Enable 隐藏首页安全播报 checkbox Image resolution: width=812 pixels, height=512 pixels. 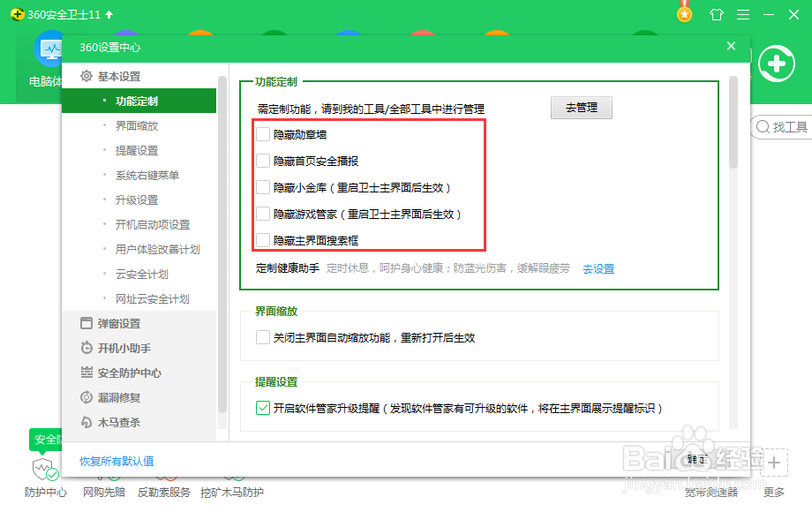[x=263, y=161]
